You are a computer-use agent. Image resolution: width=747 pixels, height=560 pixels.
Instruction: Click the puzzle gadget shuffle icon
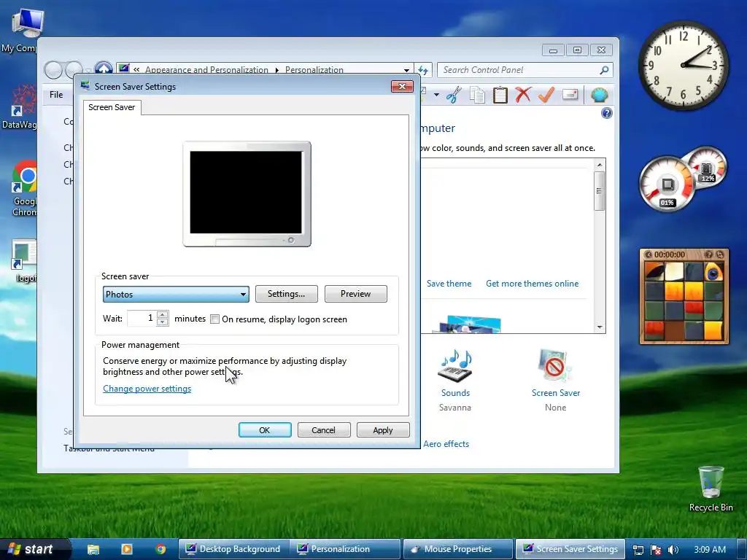pyautogui.click(x=720, y=254)
